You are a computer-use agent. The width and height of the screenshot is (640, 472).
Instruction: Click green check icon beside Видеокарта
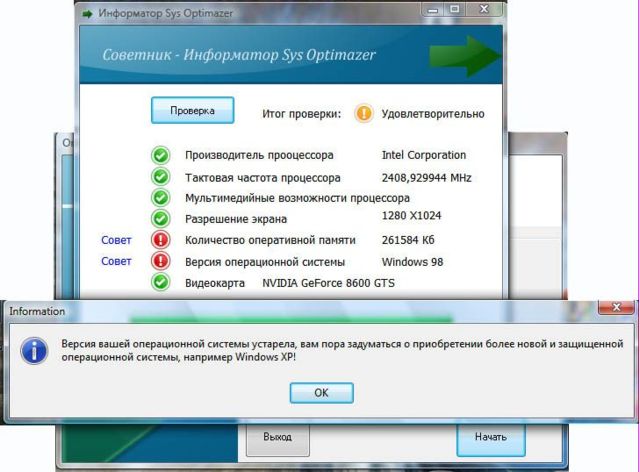160,282
